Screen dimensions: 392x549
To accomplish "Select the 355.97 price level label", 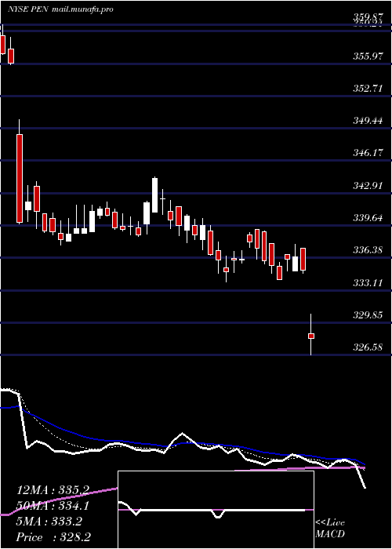I will (x=368, y=56).
